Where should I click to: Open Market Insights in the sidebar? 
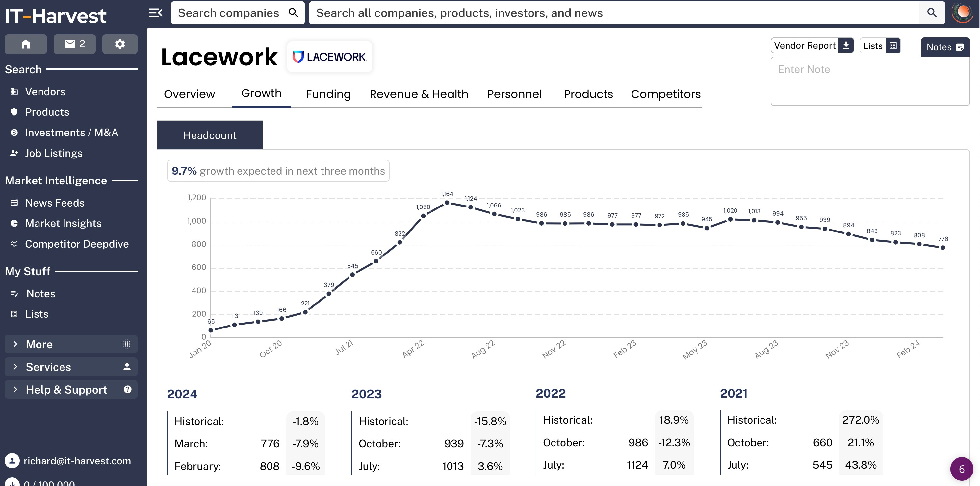63,223
